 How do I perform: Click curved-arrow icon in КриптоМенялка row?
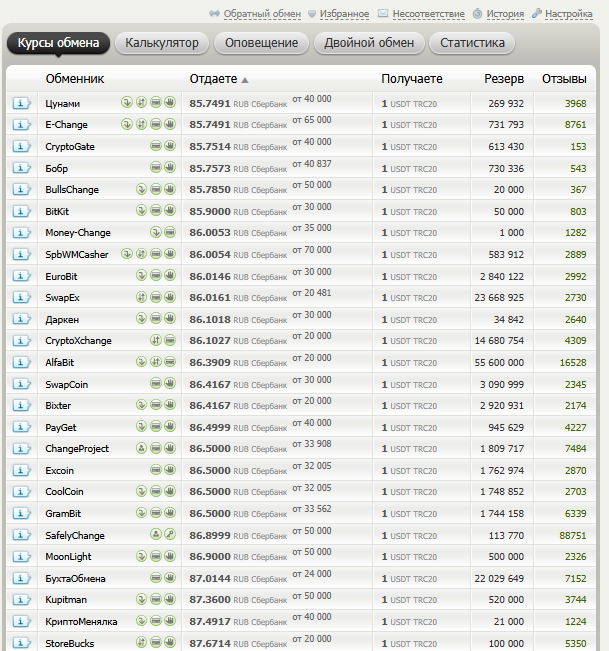pyautogui.click(x=142, y=621)
